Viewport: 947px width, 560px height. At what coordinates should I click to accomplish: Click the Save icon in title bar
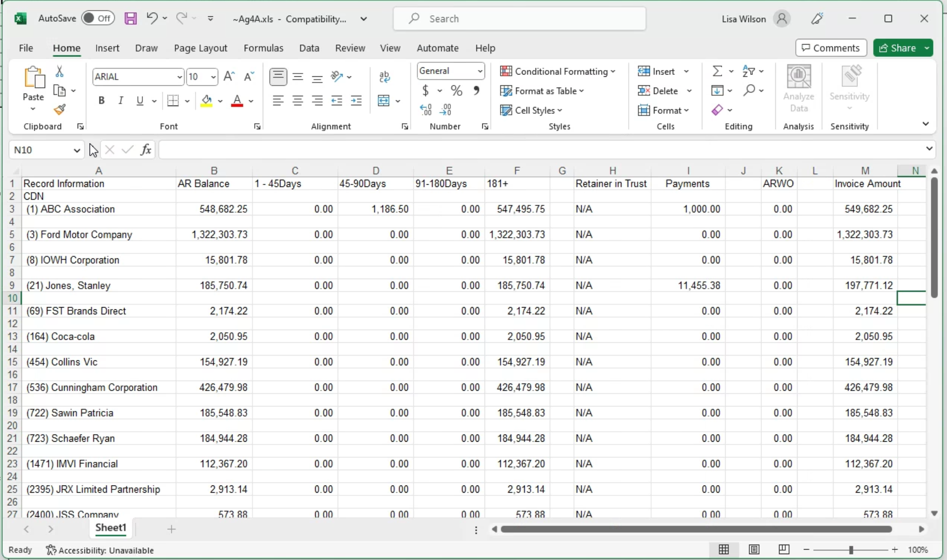point(131,19)
